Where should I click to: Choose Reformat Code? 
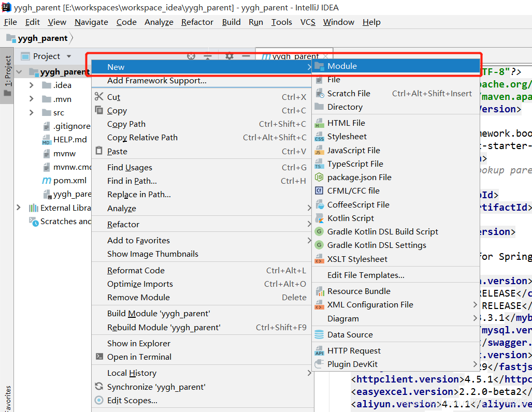[x=202, y=270]
